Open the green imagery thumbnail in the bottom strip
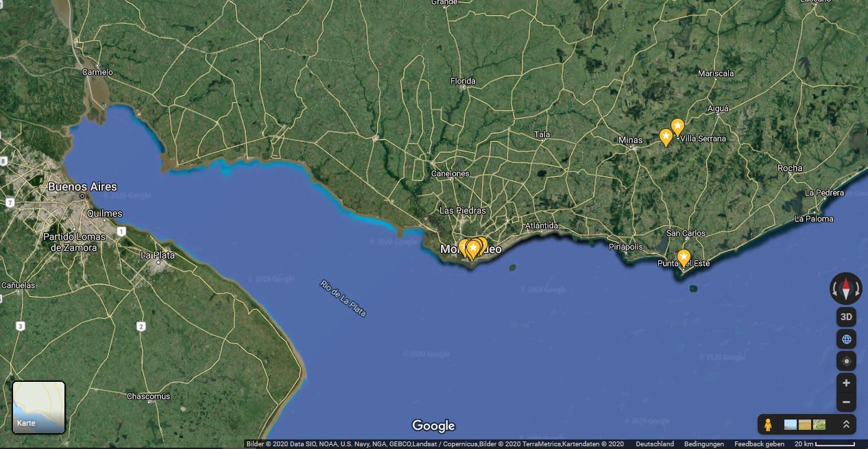The width and height of the screenshot is (868, 449). (819, 424)
